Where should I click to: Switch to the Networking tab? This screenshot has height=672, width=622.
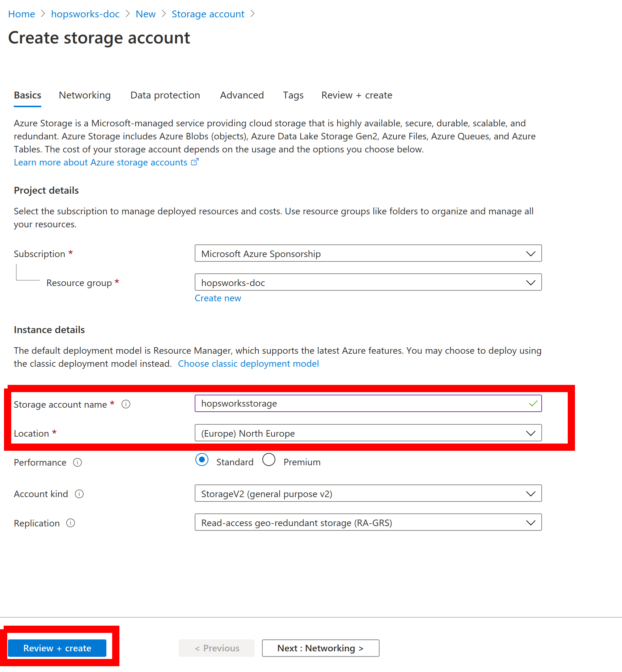(85, 95)
